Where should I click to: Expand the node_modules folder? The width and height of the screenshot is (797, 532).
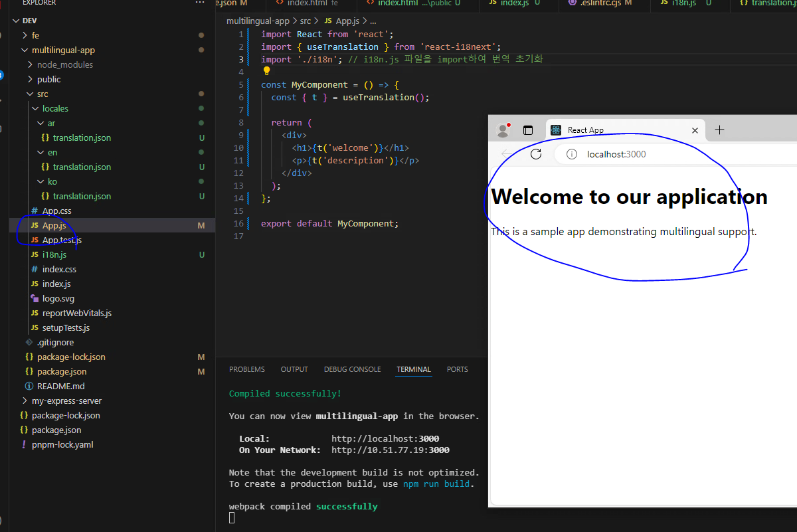click(x=31, y=64)
